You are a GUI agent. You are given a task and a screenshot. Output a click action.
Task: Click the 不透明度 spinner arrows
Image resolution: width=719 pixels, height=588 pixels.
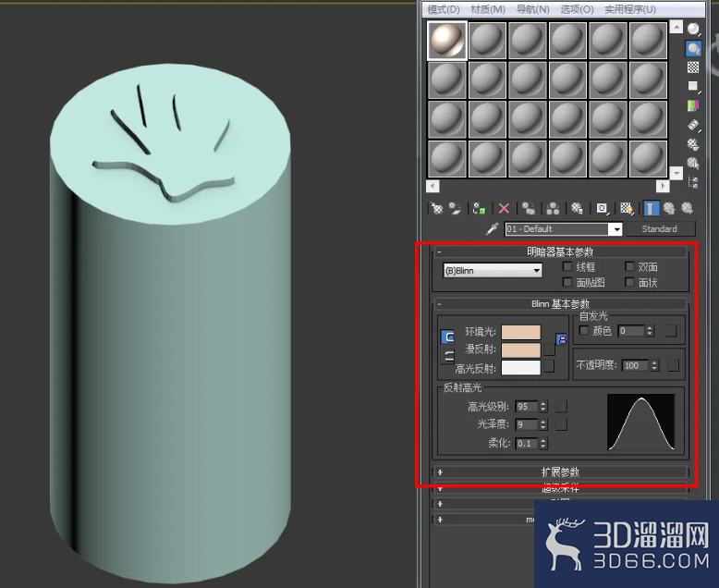tap(654, 365)
